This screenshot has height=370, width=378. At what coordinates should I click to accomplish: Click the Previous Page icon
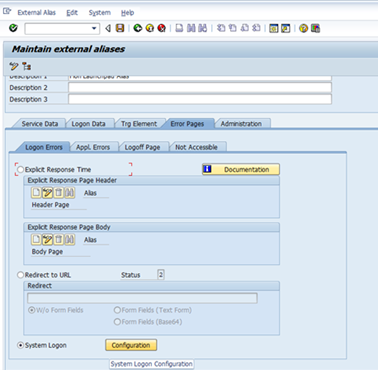(x=233, y=28)
